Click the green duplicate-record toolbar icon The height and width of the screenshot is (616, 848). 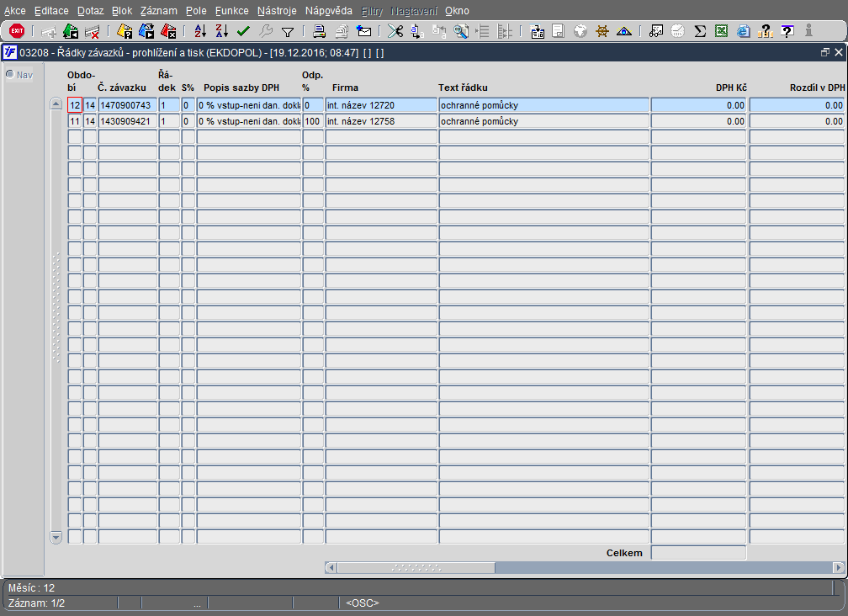(x=71, y=31)
